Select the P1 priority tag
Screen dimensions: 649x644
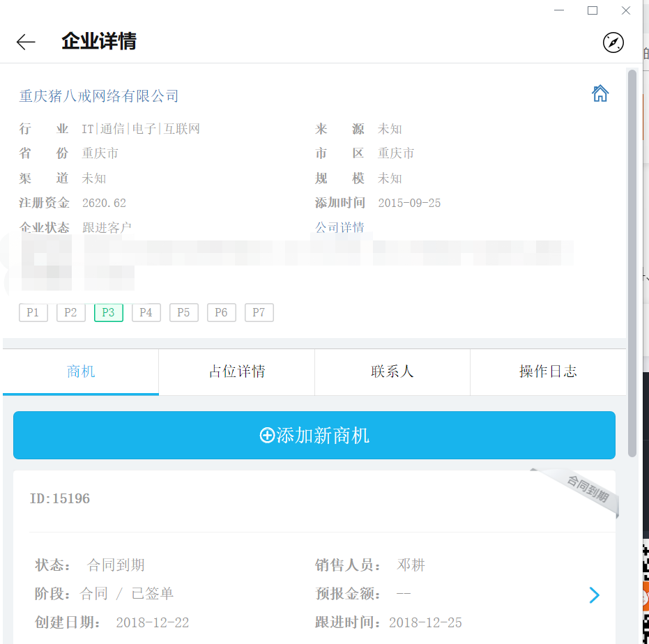click(x=33, y=312)
